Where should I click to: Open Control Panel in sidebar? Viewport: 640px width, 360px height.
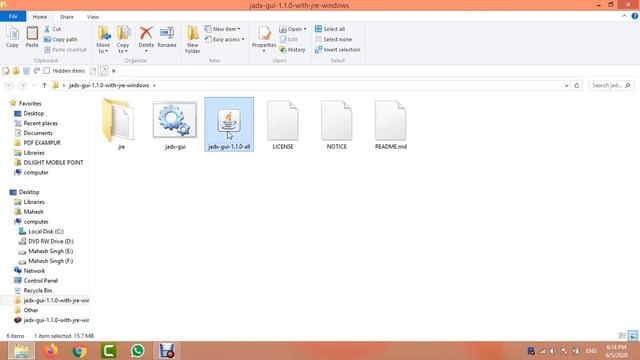point(40,280)
